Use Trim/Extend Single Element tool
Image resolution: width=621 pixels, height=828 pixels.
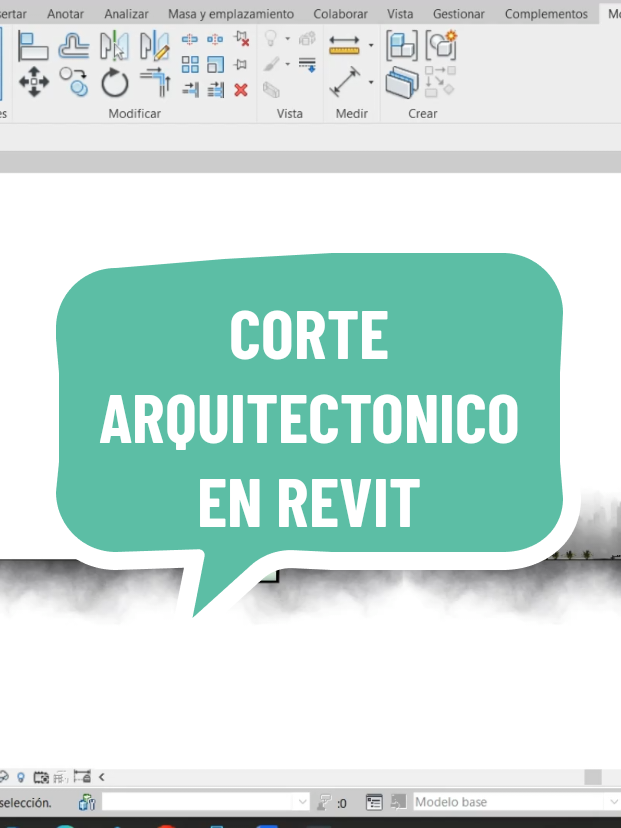click(191, 90)
